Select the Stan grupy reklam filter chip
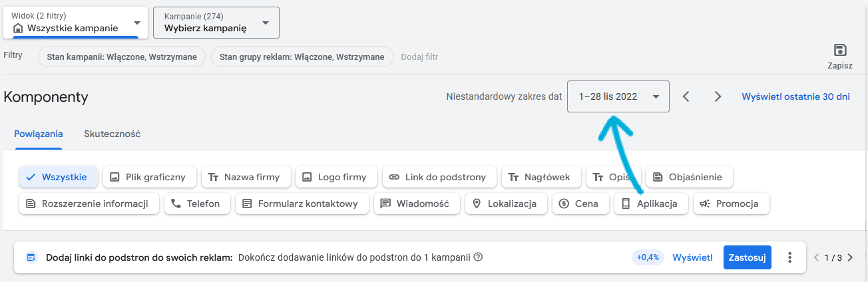The height and width of the screenshot is (282, 868). [302, 57]
